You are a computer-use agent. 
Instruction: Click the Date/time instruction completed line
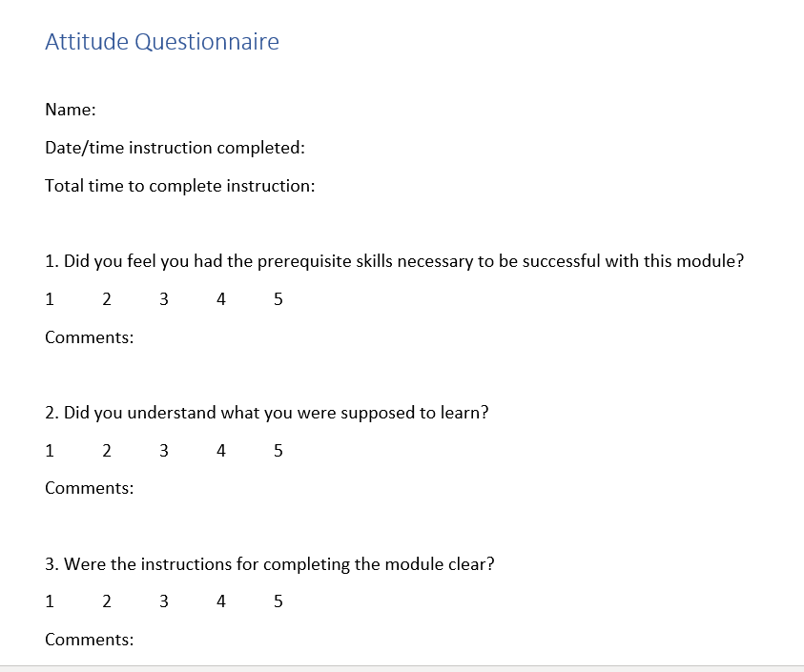175,148
